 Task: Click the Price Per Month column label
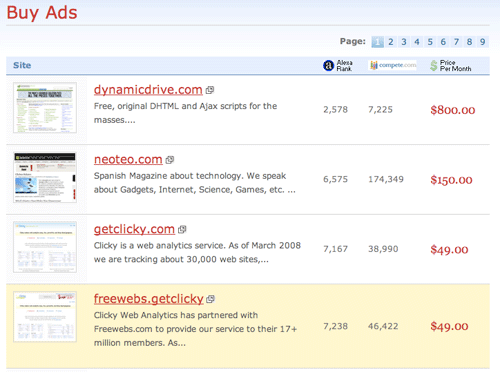click(x=456, y=66)
